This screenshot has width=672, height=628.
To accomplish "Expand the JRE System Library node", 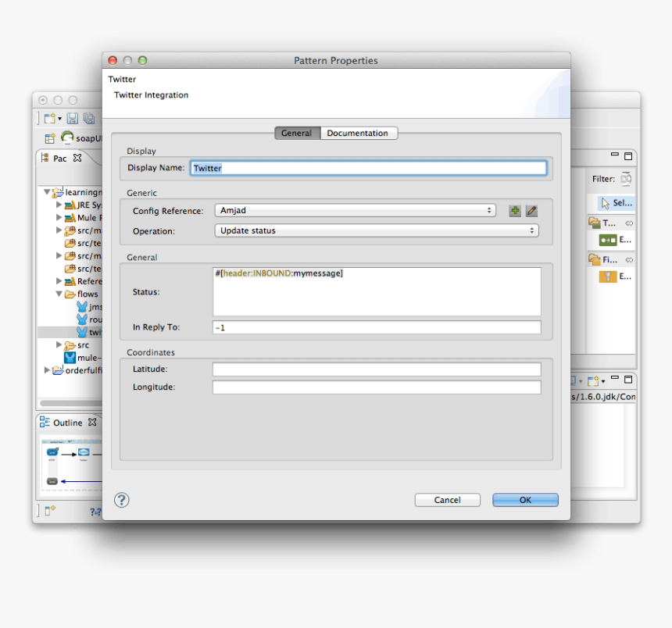I will pos(59,205).
